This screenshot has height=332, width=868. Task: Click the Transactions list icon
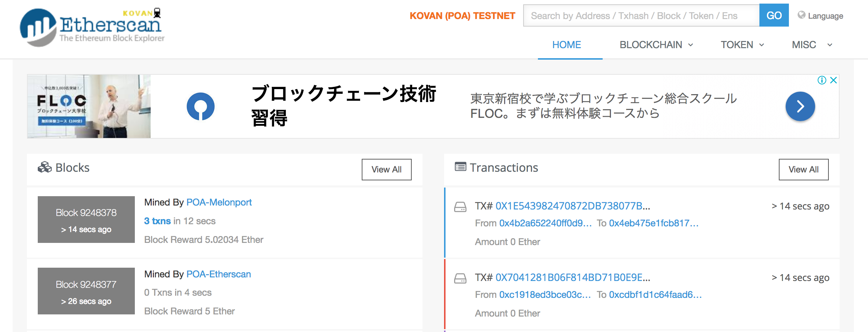point(460,167)
